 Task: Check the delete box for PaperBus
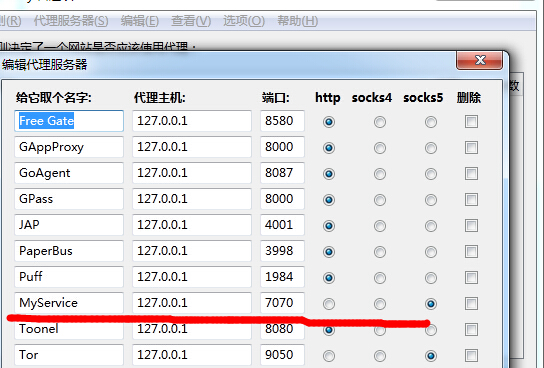(x=471, y=251)
